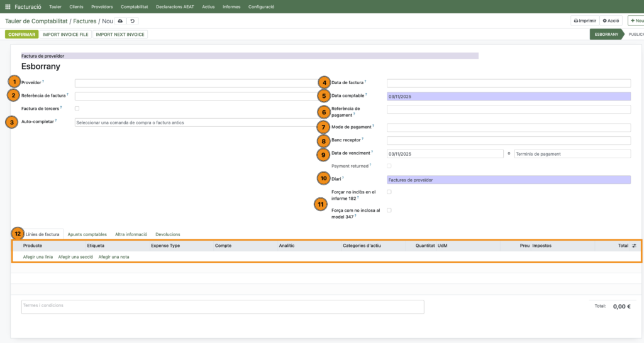Click the Afegir una línia link
This screenshot has width=644, height=343.
(x=38, y=257)
